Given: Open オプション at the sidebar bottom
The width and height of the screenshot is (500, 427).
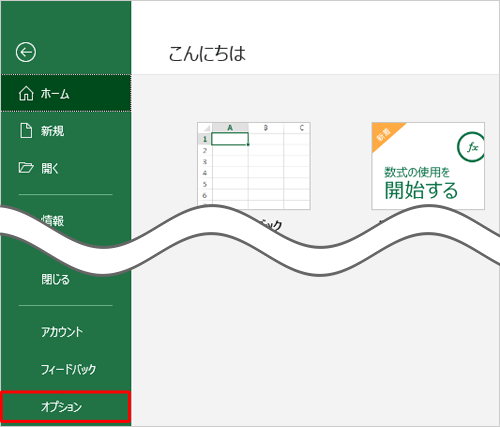Looking at the screenshot, I should [x=66, y=407].
